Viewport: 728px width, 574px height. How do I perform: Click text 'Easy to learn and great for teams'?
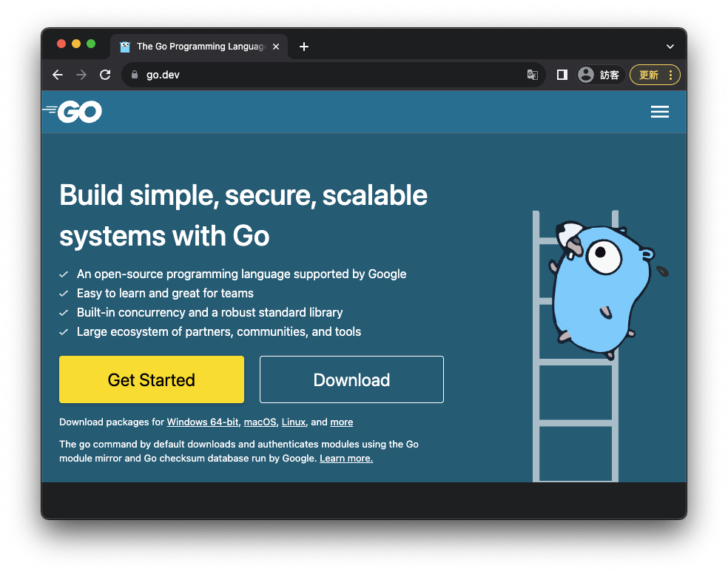coord(165,293)
